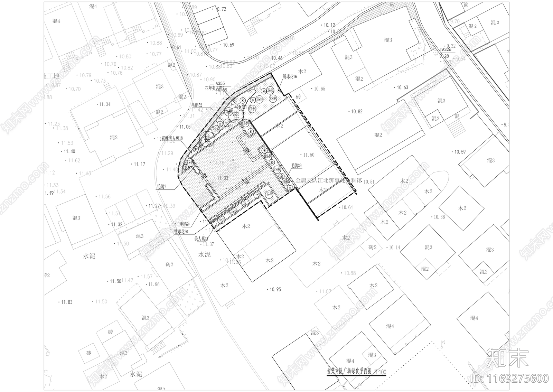Click the elevation value 11.32
The width and height of the screenshot is (553, 392).
(x=117, y=224)
